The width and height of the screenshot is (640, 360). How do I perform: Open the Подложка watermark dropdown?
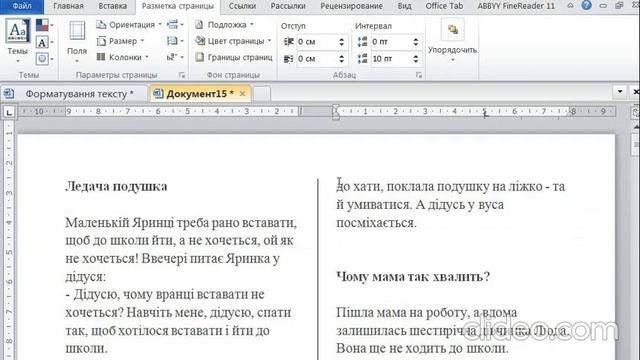[224, 25]
